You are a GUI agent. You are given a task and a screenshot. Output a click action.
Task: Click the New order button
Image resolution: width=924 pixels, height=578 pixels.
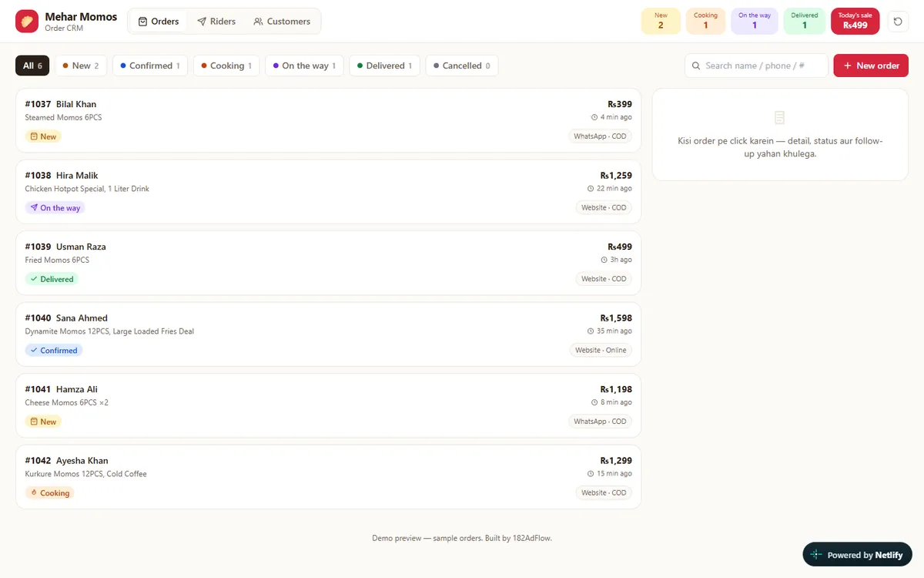(871, 66)
